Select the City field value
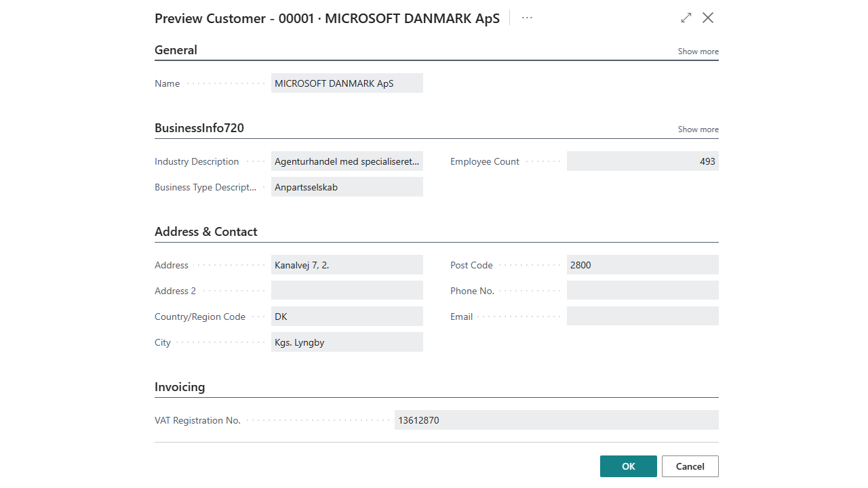This screenshot has height=488, width=868. 347,342
